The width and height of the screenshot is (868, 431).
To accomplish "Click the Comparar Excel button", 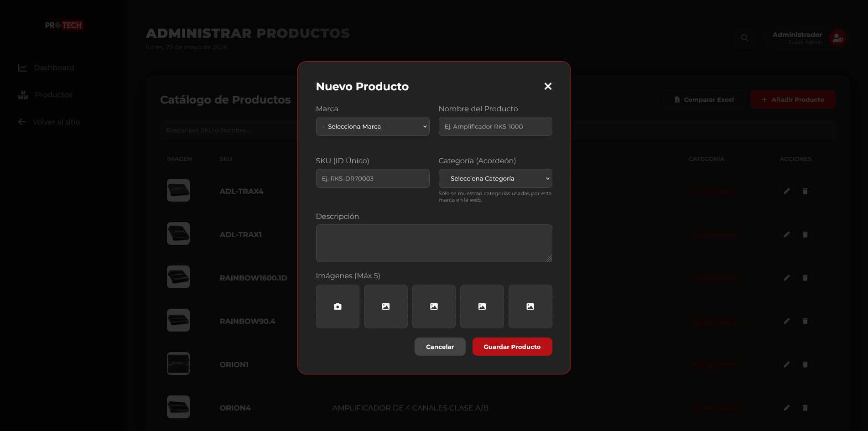I will pyautogui.click(x=704, y=99).
